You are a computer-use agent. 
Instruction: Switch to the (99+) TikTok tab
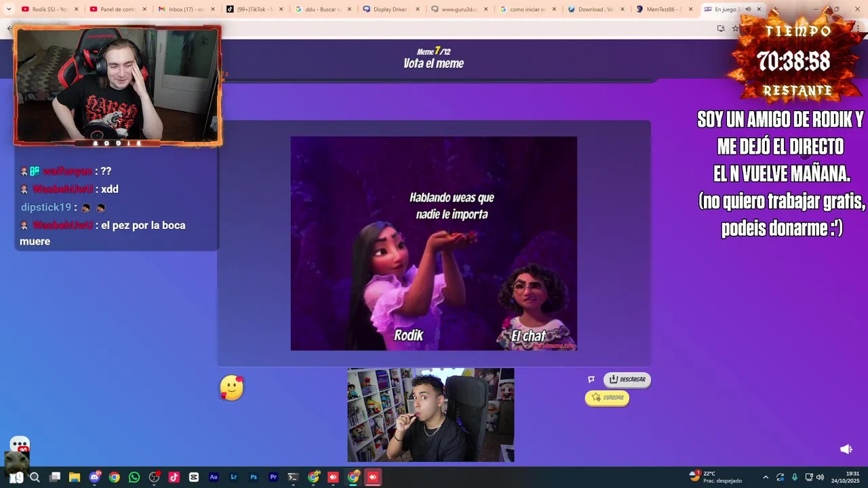tap(254, 9)
